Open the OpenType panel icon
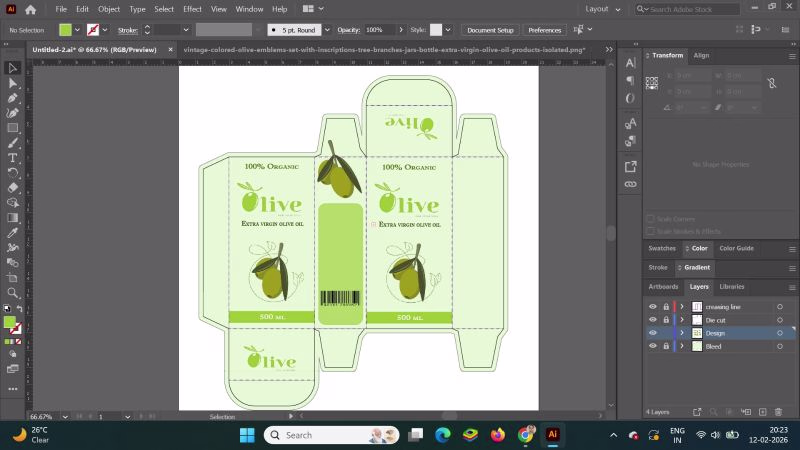The width and height of the screenshot is (800, 450). click(631, 98)
